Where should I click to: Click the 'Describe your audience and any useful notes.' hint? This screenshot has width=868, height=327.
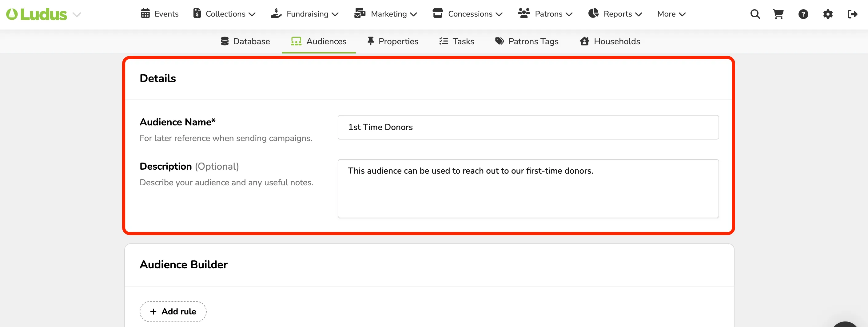tap(226, 182)
